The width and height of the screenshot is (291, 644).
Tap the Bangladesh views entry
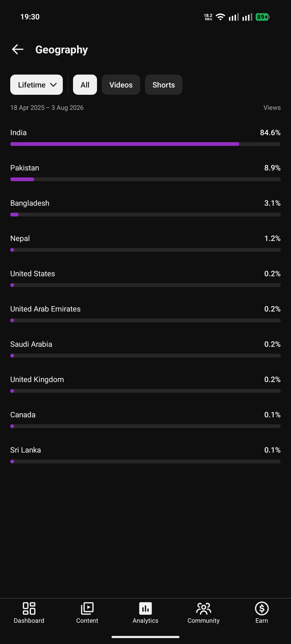click(x=145, y=208)
